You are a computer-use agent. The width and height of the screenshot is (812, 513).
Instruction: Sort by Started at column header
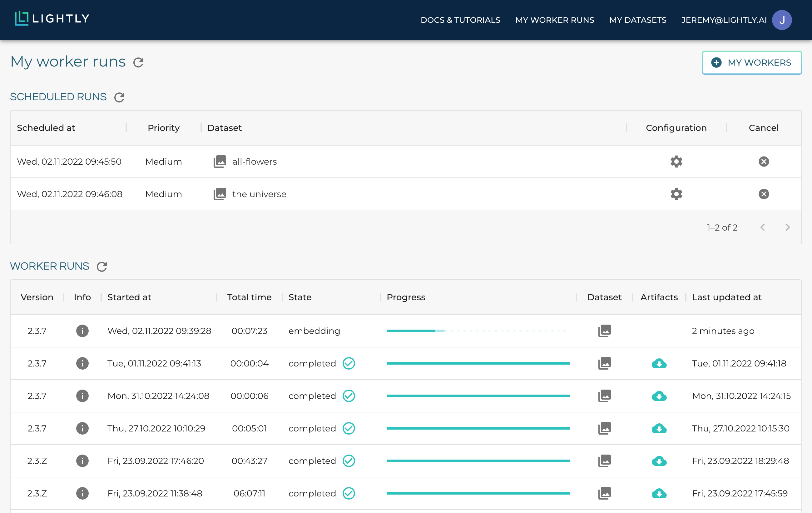pyautogui.click(x=129, y=297)
